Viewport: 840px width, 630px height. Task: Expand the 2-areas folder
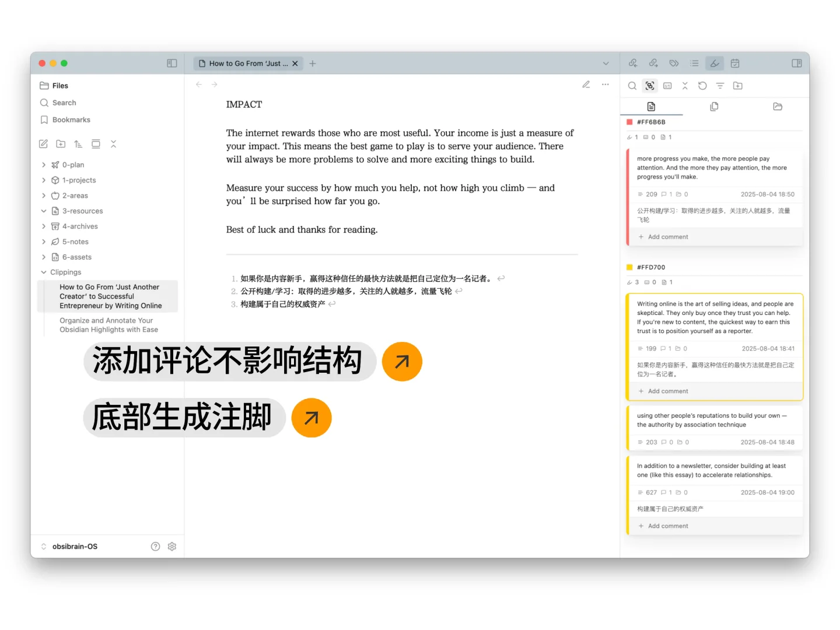(44, 196)
